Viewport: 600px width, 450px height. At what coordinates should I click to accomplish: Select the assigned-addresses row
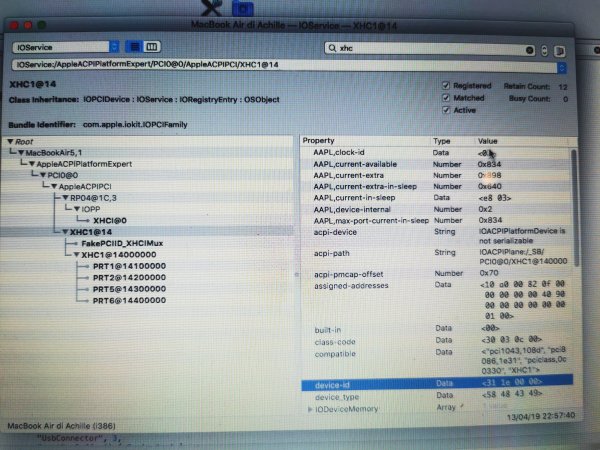pyautogui.click(x=436, y=300)
